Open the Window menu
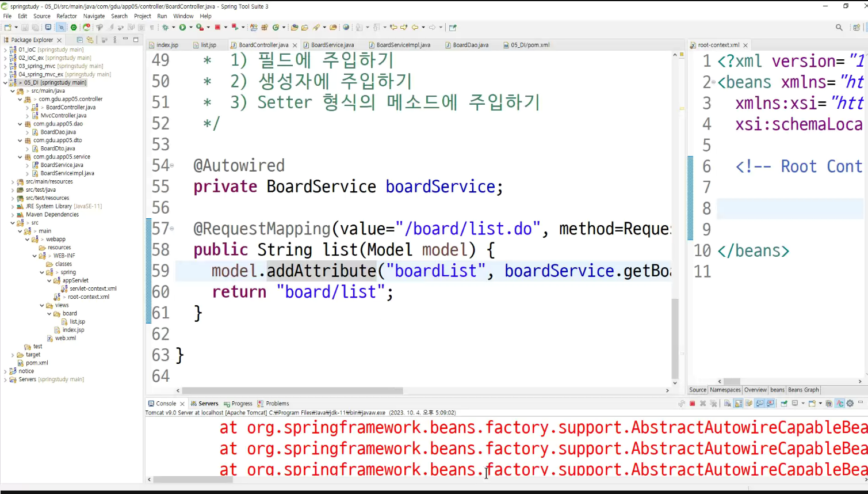 (183, 16)
